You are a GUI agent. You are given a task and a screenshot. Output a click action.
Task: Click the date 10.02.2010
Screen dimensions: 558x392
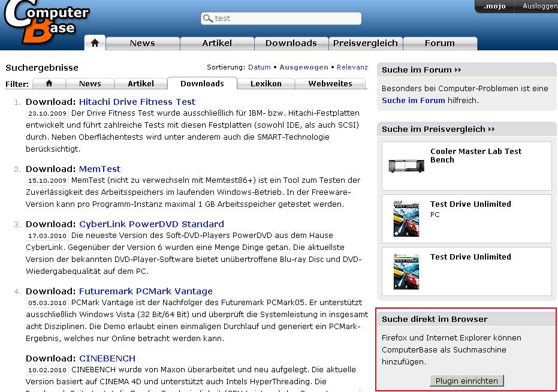pos(47,370)
